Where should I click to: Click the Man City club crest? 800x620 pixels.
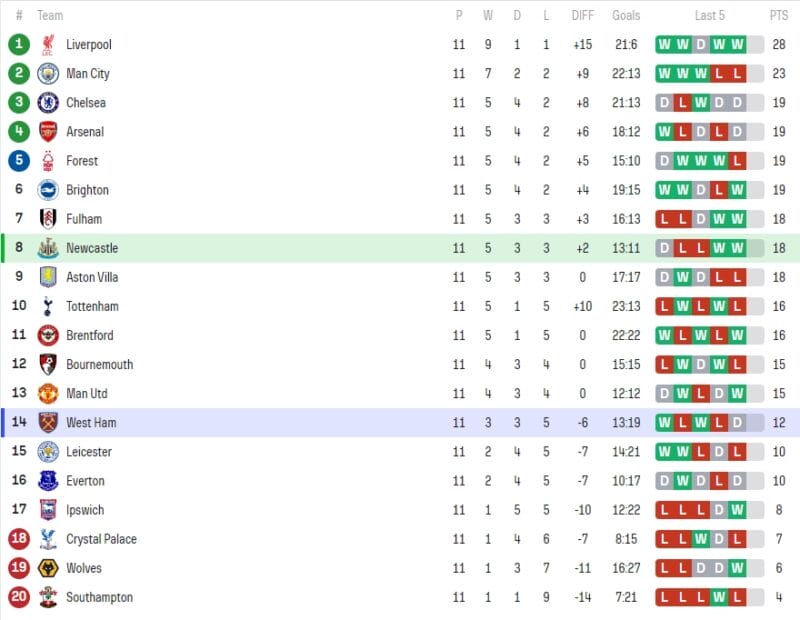point(48,74)
